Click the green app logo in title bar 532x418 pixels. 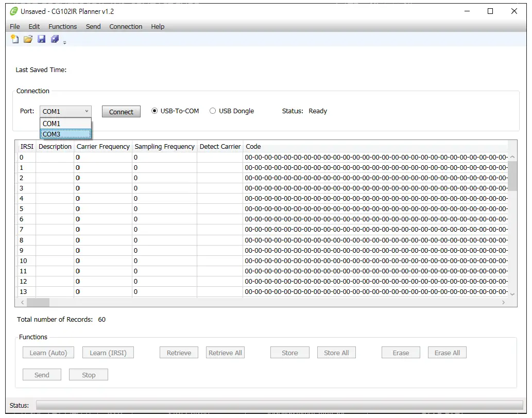click(13, 11)
